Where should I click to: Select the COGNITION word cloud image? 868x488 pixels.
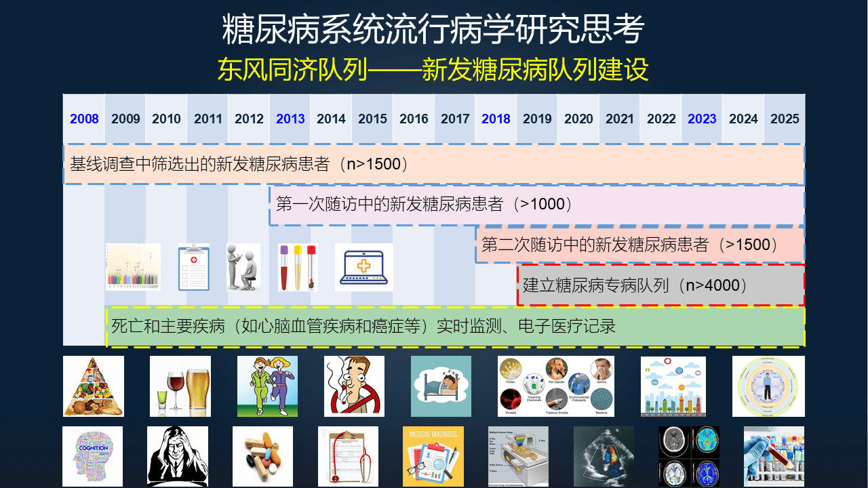(x=92, y=456)
